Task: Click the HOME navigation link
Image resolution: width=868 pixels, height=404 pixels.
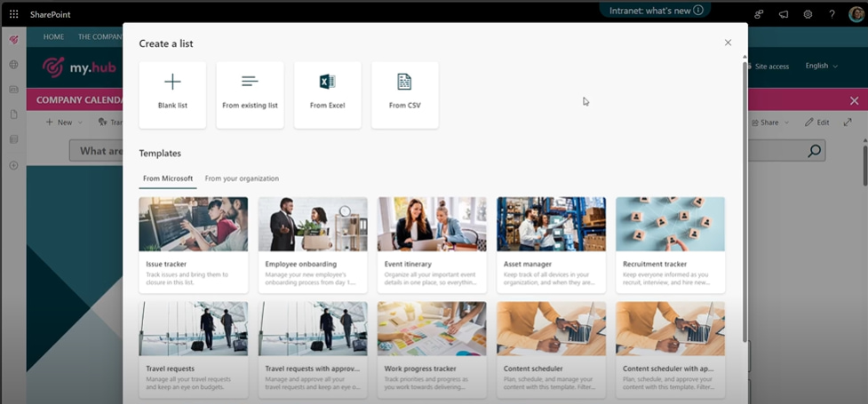Action: tap(54, 36)
